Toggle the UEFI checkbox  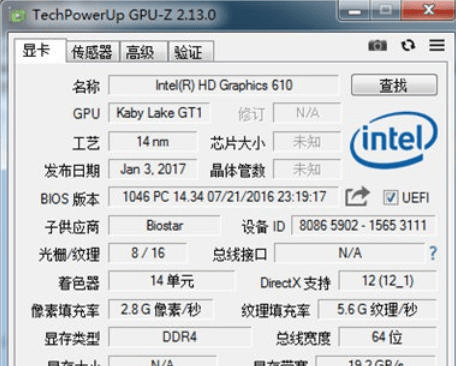coord(390,197)
